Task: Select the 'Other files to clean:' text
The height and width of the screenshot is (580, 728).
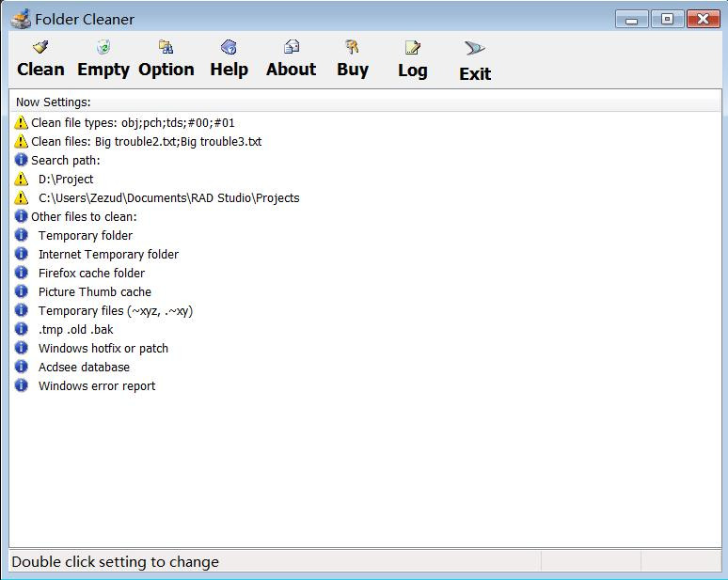Action: pos(84,217)
